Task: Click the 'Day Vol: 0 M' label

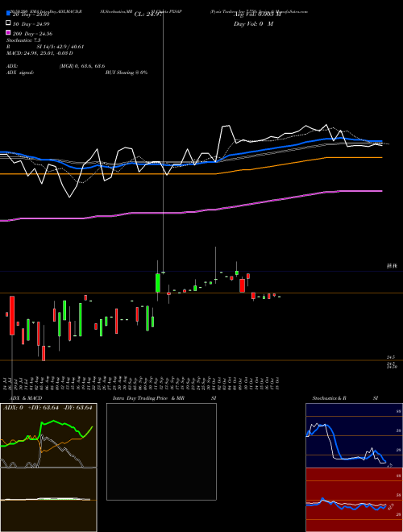Action: coord(253,23)
